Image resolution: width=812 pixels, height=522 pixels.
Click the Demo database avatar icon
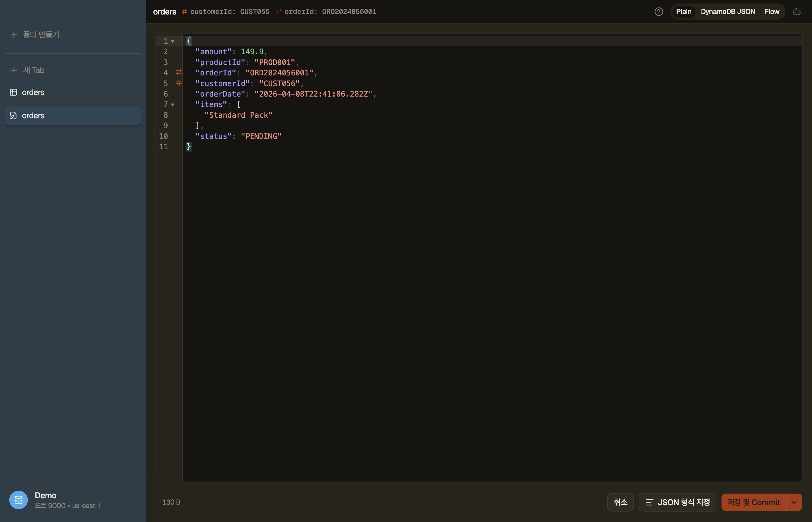19,500
